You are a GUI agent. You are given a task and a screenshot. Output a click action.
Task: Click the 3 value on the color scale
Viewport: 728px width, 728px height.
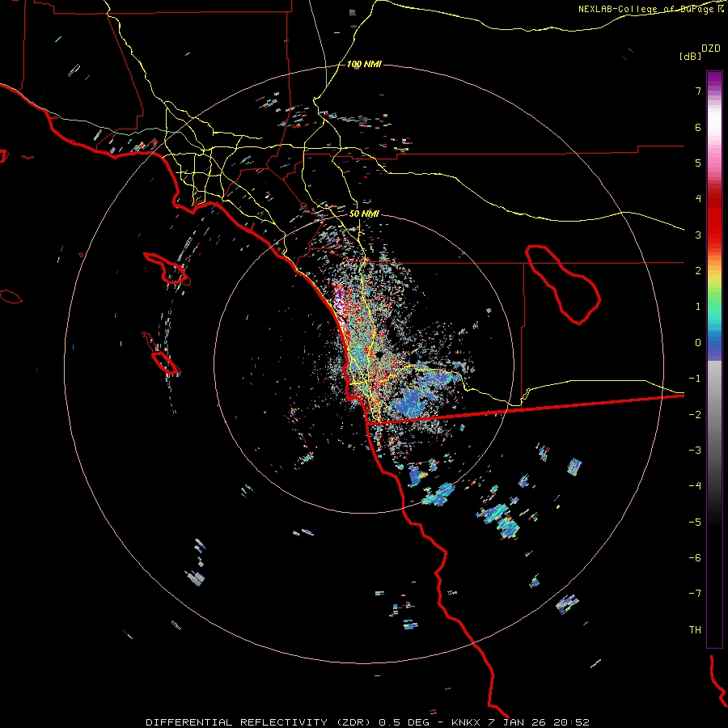tap(698, 235)
